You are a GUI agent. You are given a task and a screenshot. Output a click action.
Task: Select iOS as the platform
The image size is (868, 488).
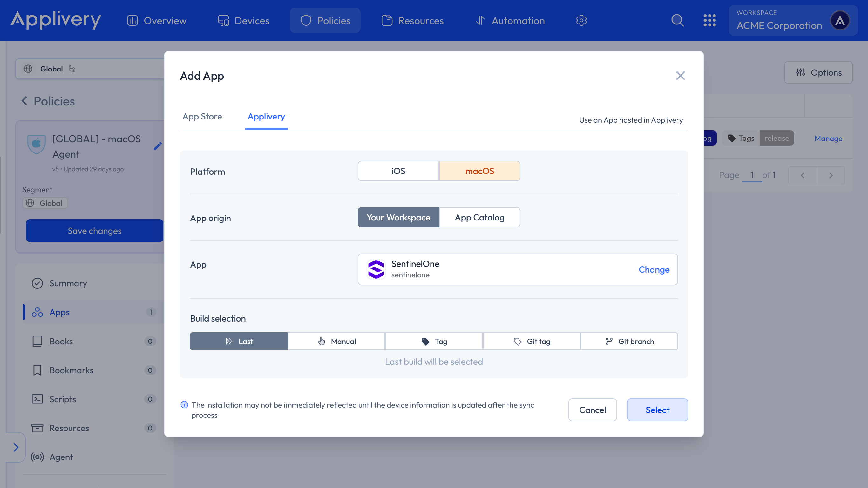(x=398, y=171)
